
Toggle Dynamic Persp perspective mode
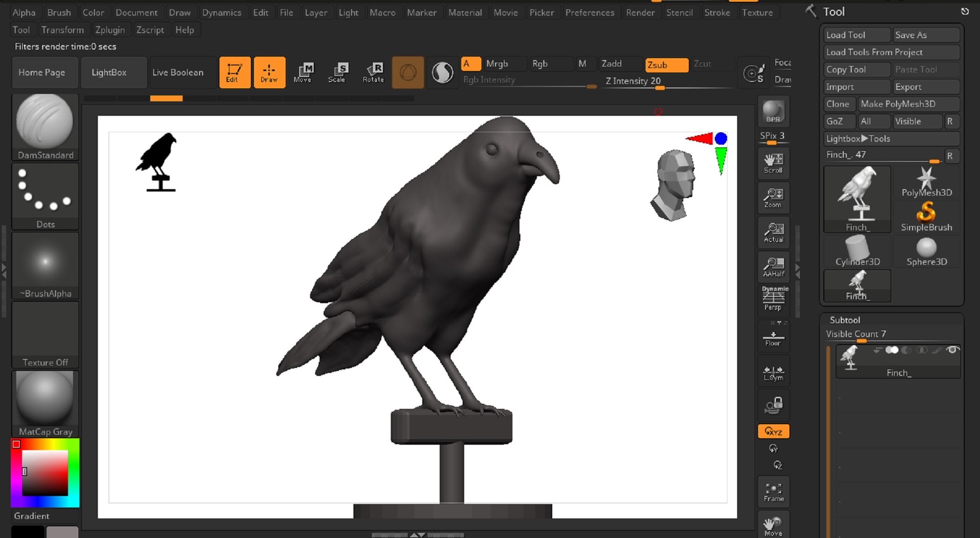[773, 299]
